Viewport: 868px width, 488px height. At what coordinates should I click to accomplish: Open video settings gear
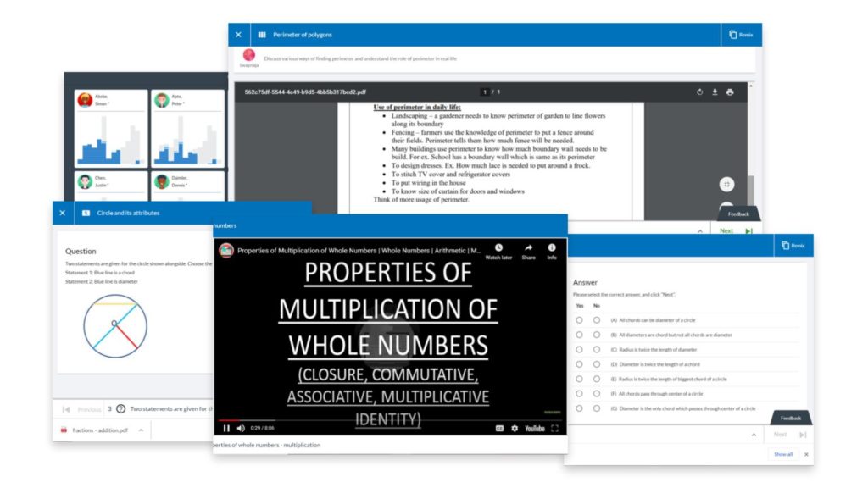point(515,428)
